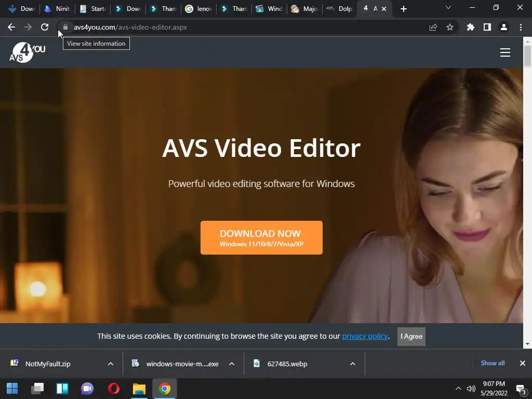This screenshot has width=532, height=399.
Task: Click the 'Powerful video editing software for Windows' text
Action: [x=261, y=183]
